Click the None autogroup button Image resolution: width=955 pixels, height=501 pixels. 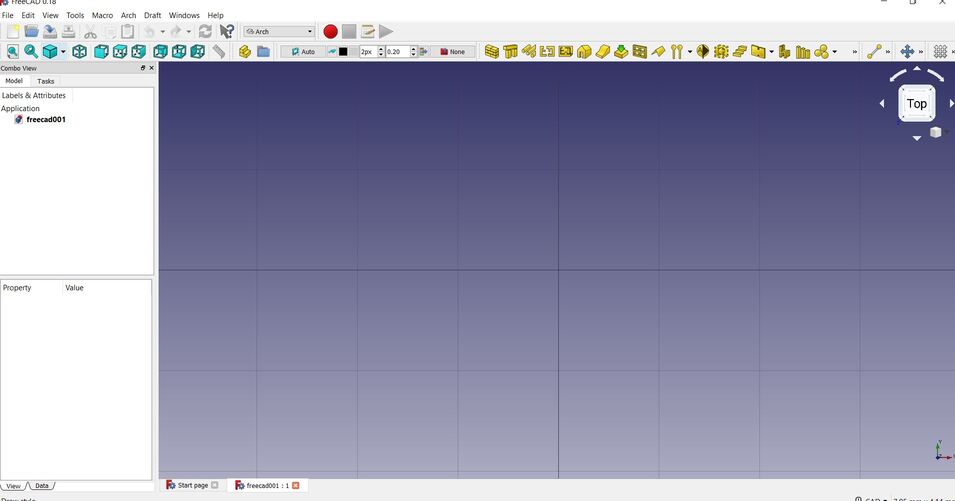(453, 52)
